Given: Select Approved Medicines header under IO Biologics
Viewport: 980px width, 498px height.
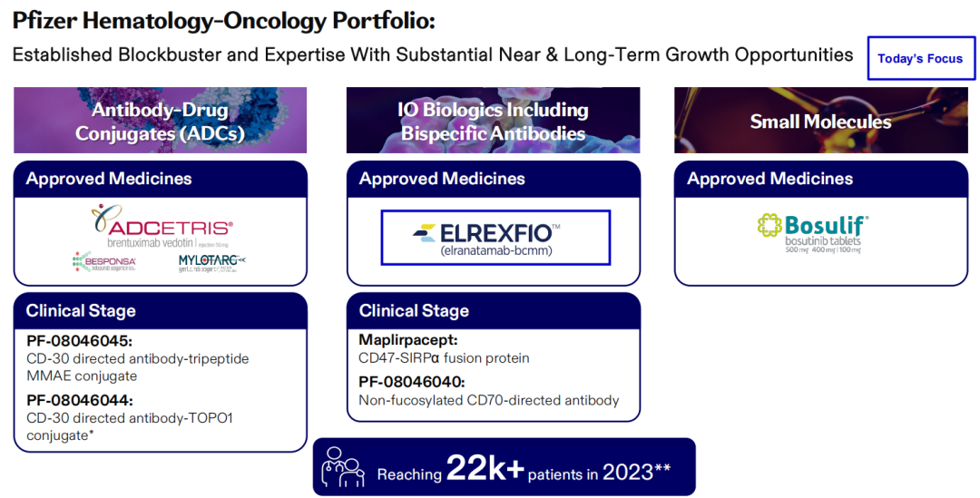Looking at the screenshot, I should [x=442, y=179].
